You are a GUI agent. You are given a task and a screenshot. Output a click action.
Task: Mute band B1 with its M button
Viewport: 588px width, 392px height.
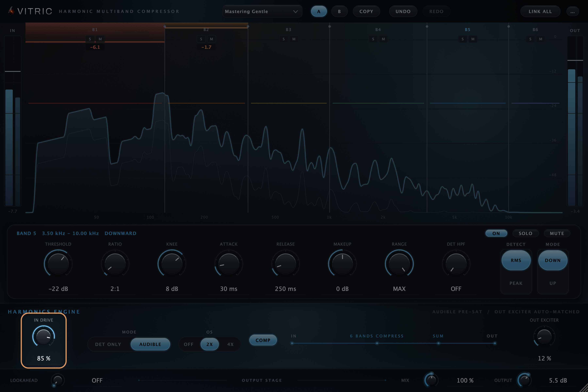coord(100,39)
